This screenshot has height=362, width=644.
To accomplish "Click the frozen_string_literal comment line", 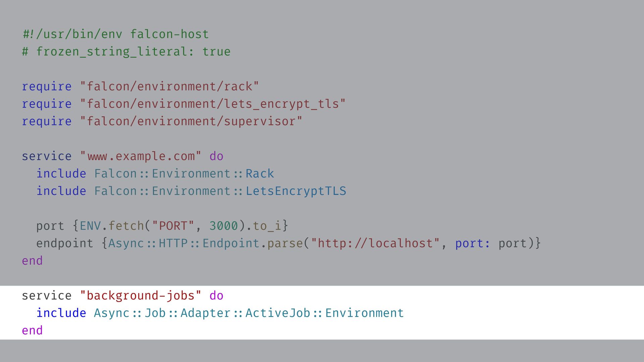I will tap(126, 52).
